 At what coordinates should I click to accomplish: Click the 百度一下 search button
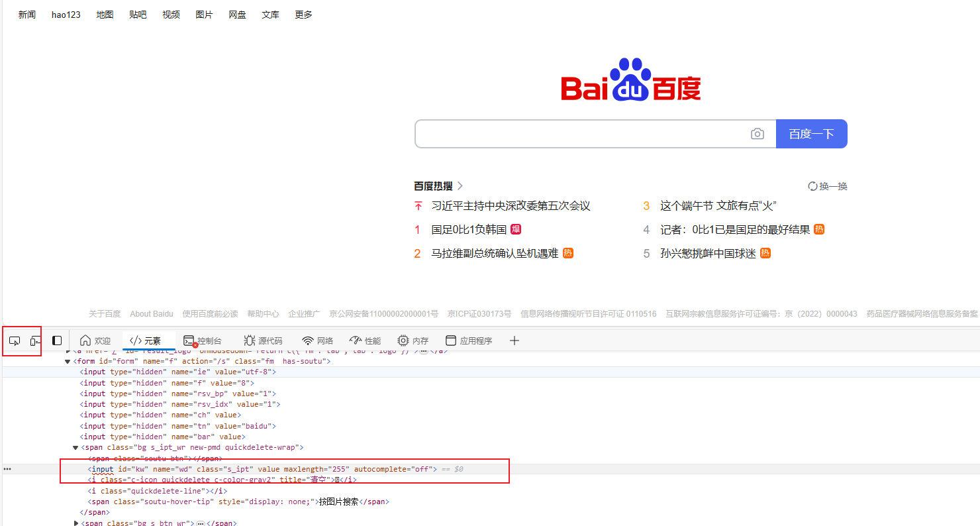click(811, 134)
